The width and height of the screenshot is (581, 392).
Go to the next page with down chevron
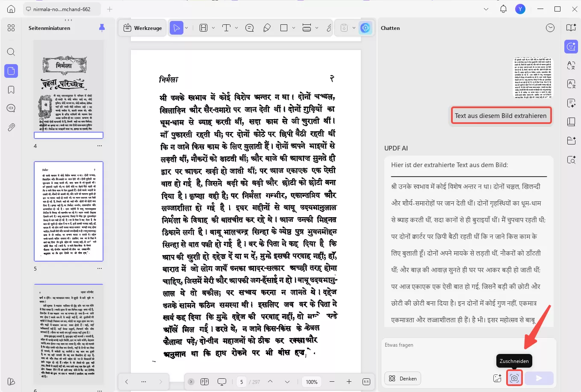click(287, 382)
